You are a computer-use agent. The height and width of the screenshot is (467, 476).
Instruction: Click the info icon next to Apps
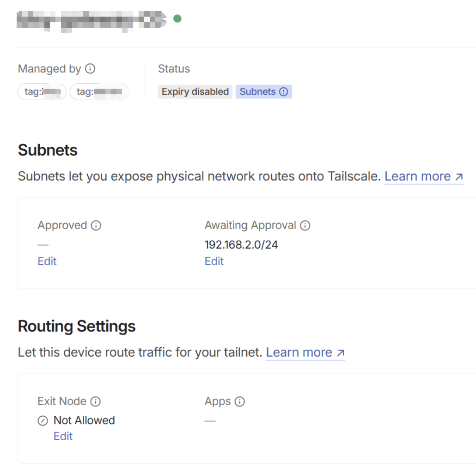239,401
